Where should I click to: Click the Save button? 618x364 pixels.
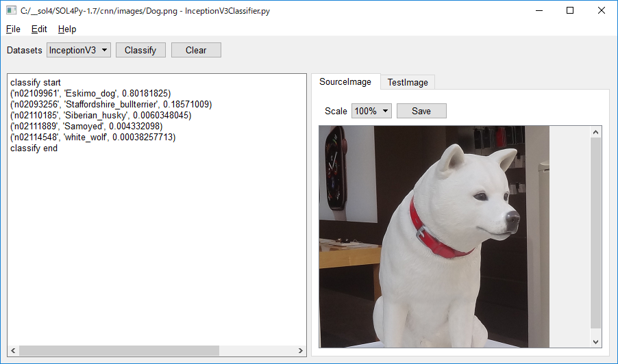tap(421, 111)
